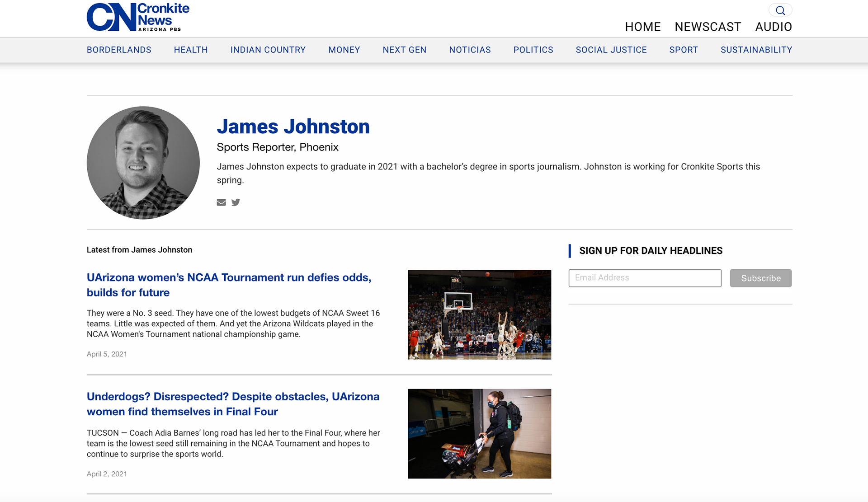The width and height of the screenshot is (868, 502).
Task: Click the James Johnston name heading
Action: click(x=293, y=127)
